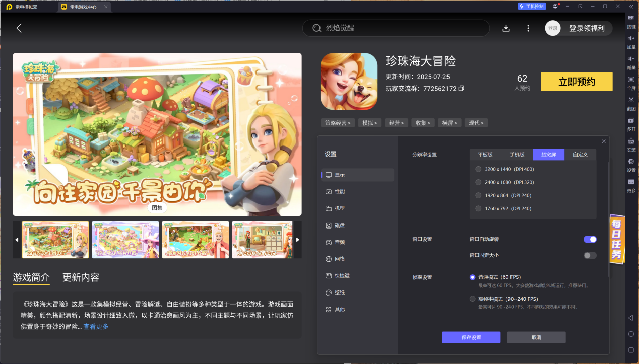Open the download manager icon beside search bar

pyautogui.click(x=506, y=28)
